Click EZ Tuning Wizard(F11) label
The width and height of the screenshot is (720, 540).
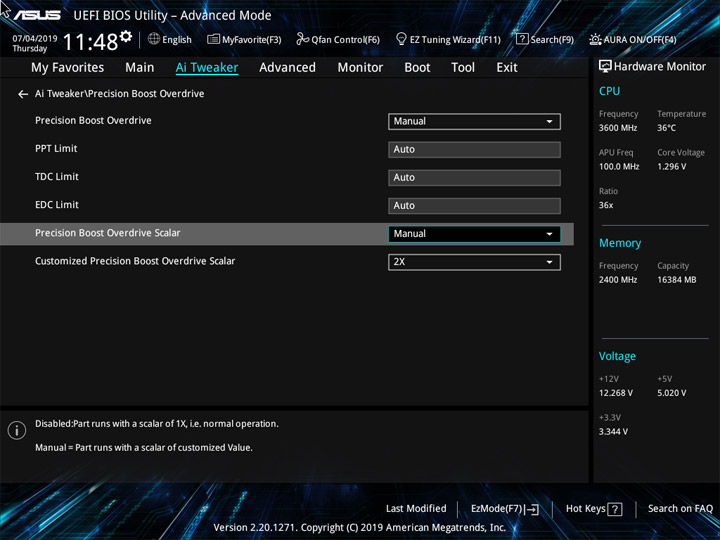[455, 40]
